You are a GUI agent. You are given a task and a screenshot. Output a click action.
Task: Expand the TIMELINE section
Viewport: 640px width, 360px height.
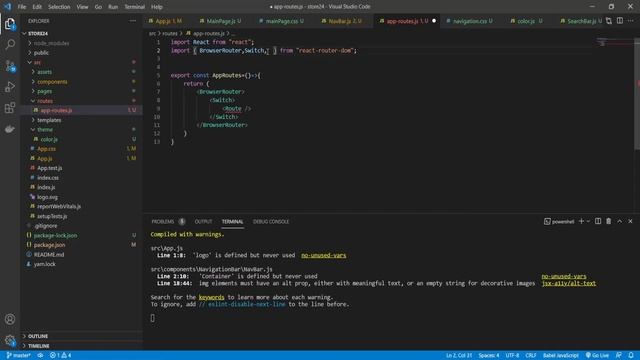[82, 346]
